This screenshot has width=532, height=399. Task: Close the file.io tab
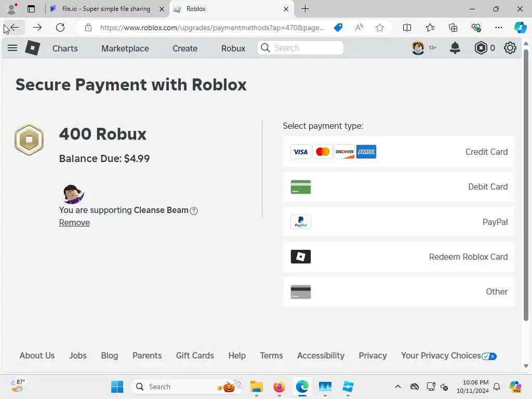[x=162, y=9]
